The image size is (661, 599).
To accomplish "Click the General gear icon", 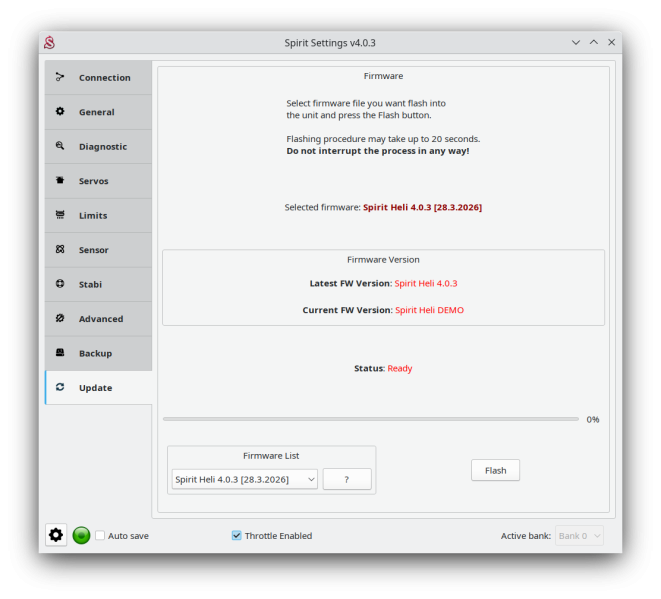I will click(60, 112).
